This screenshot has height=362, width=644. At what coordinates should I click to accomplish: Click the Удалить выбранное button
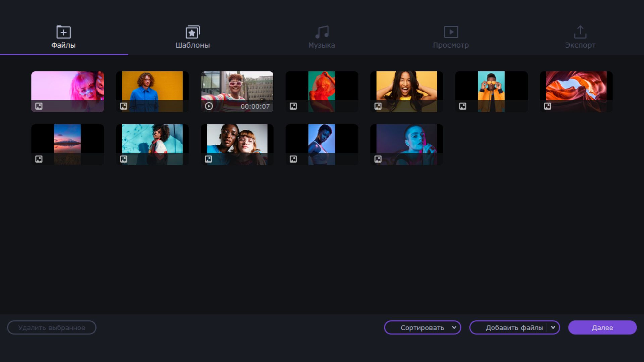click(x=52, y=328)
